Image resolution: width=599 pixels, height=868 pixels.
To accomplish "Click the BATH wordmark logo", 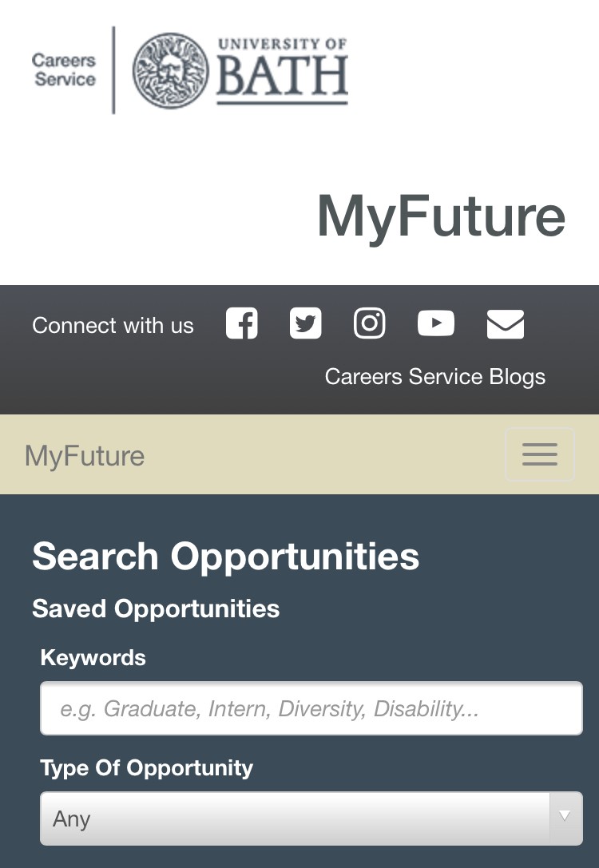I will click(x=283, y=71).
